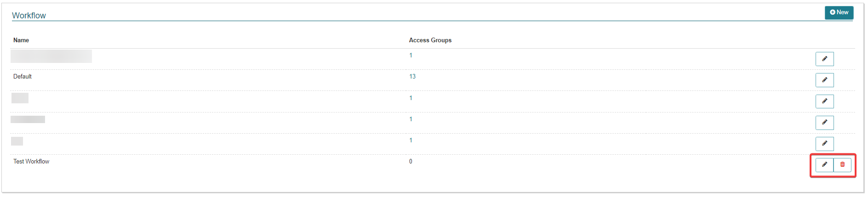Open the 13 access groups link for Default
Image resolution: width=868 pixels, height=197 pixels.
412,77
